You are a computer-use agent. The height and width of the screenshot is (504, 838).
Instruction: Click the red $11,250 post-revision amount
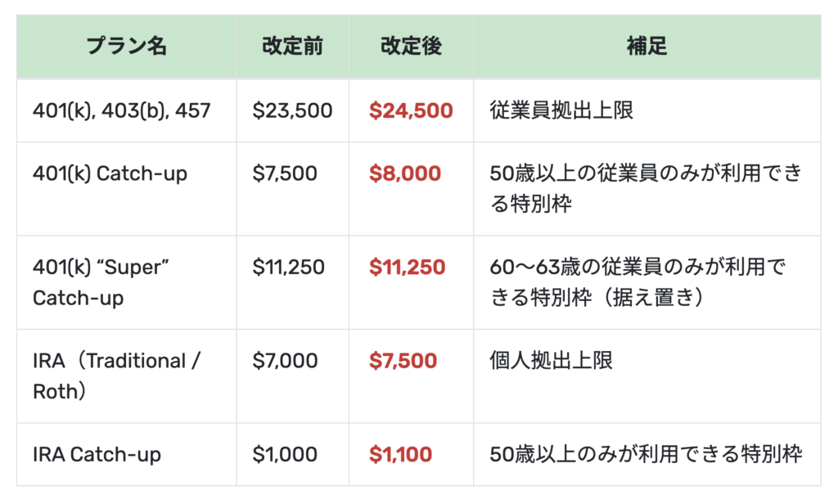point(407,267)
